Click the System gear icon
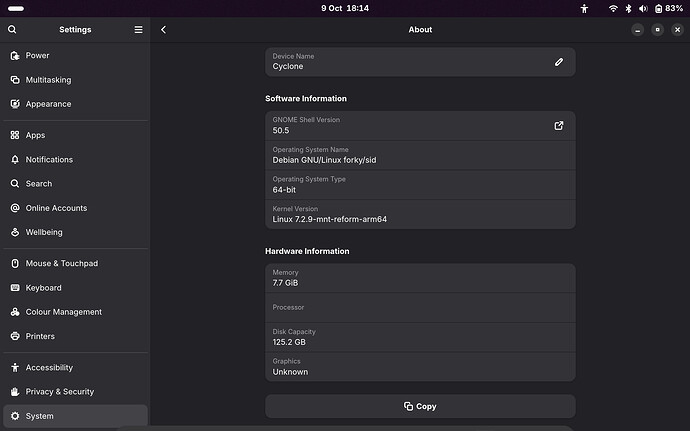The image size is (690, 431). (x=15, y=416)
